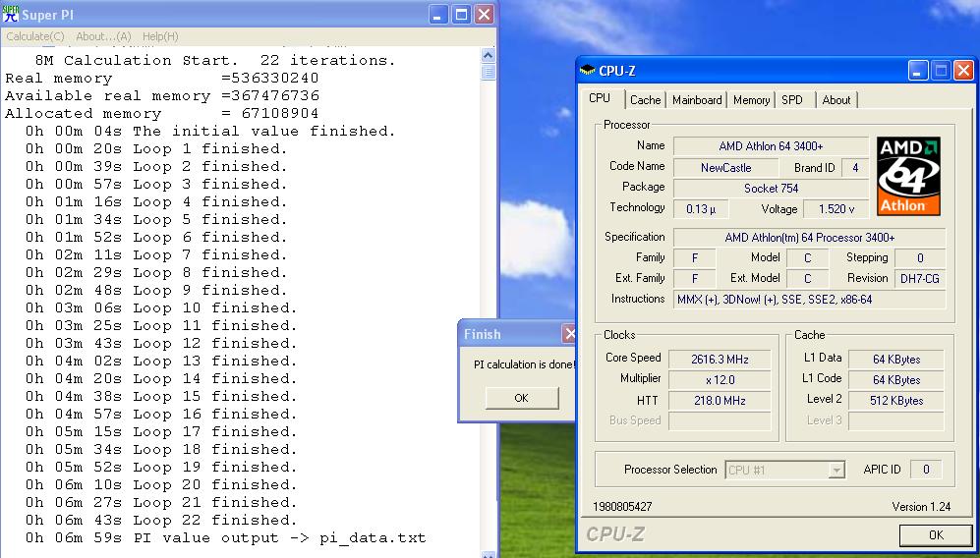Click the Code Name field NewCastle
Image resolution: width=980 pixels, height=558 pixels.
coord(725,168)
